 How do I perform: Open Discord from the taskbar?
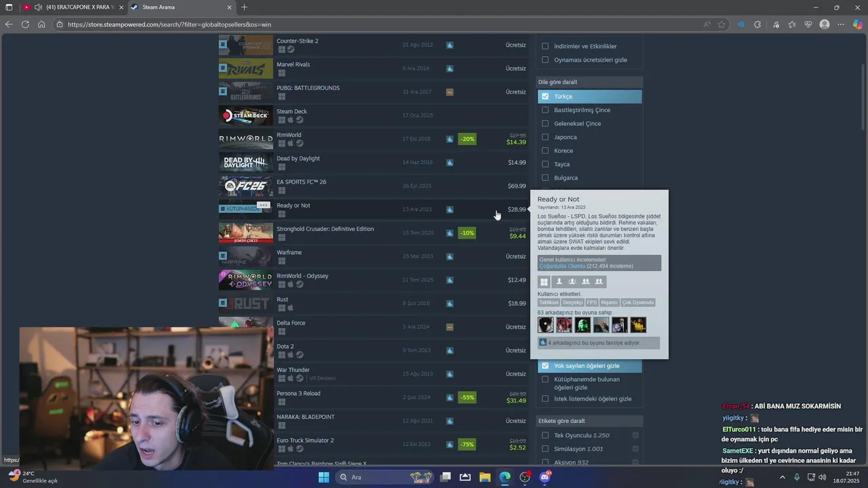pyautogui.click(x=545, y=477)
